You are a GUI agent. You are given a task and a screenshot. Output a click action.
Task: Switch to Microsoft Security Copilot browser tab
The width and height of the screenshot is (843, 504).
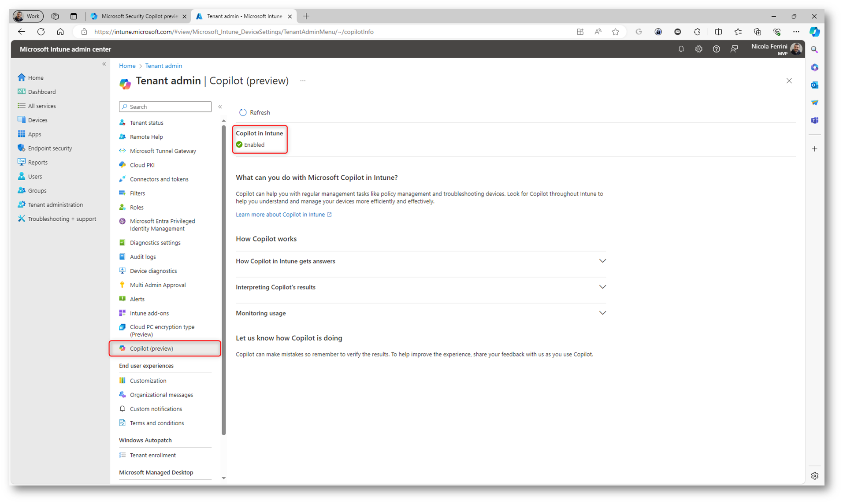pos(138,16)
